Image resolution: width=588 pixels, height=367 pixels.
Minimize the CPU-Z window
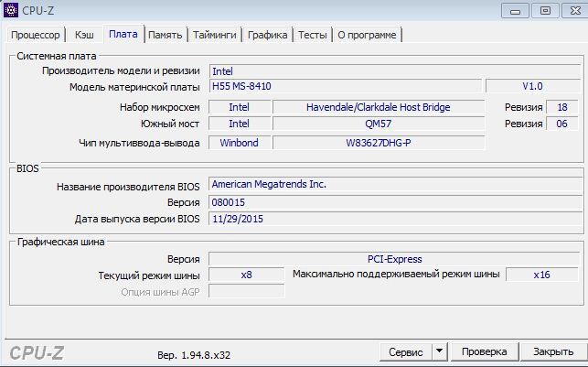click(x=515, y=11)
